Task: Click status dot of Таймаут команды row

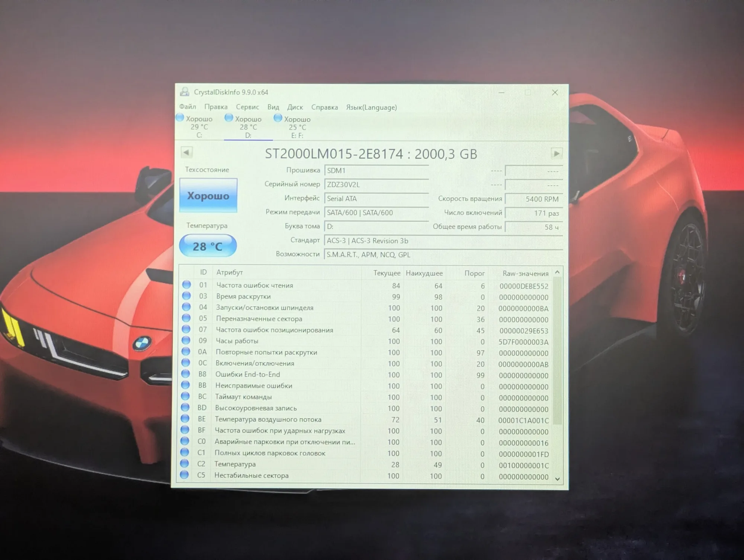Action: pyautogui.click(x=185, y=396)
